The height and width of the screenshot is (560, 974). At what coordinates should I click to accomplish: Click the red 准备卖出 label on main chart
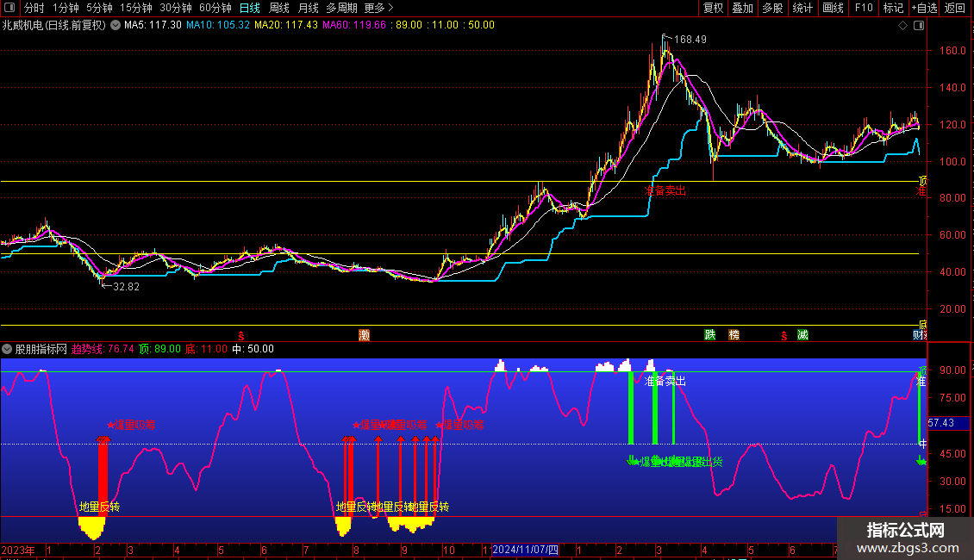click(665, 190)
